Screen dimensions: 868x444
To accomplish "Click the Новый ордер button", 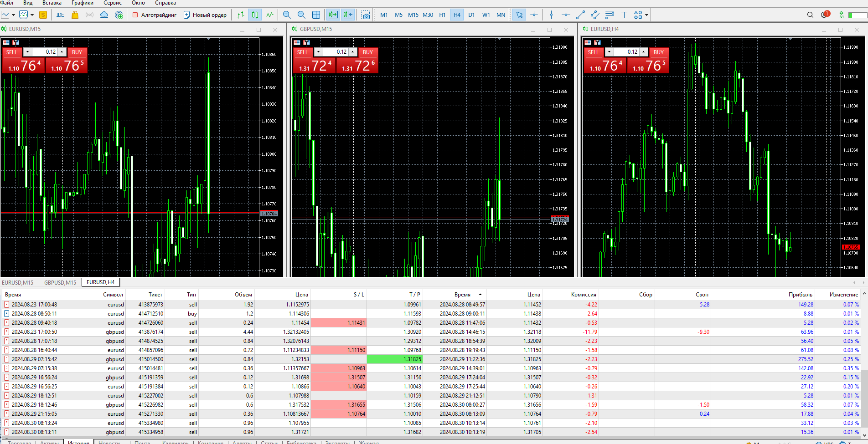I will click(x=205, y=15).
